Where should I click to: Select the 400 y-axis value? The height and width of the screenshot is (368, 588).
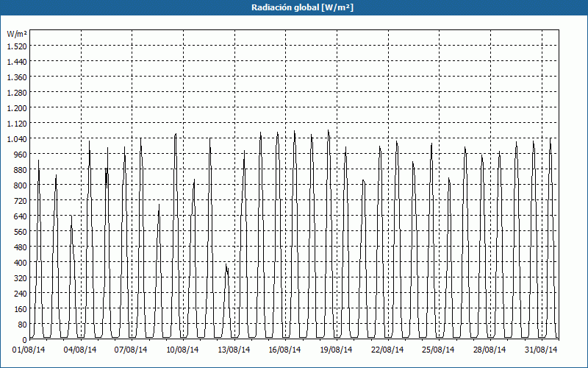coord(21,263)
